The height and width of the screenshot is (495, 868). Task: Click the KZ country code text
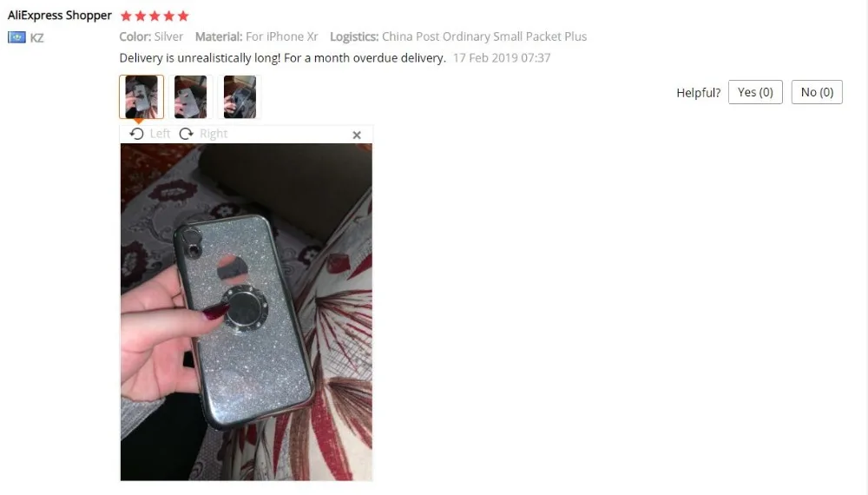pos(36,37)
